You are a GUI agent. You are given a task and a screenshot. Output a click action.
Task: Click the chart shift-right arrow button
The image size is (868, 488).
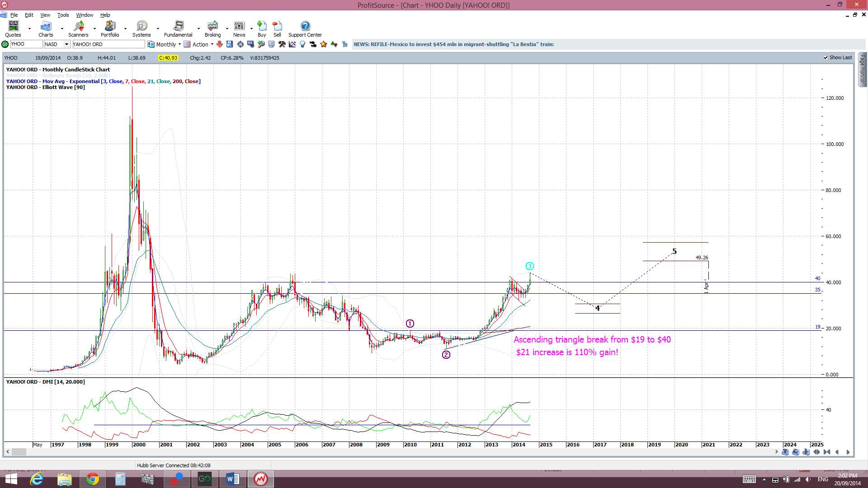(x=848, y=452)
